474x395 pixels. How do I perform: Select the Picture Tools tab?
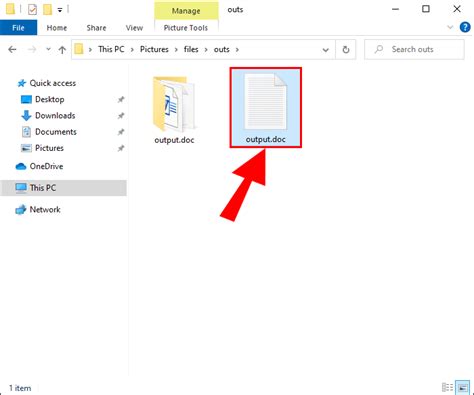coord(186,28)
